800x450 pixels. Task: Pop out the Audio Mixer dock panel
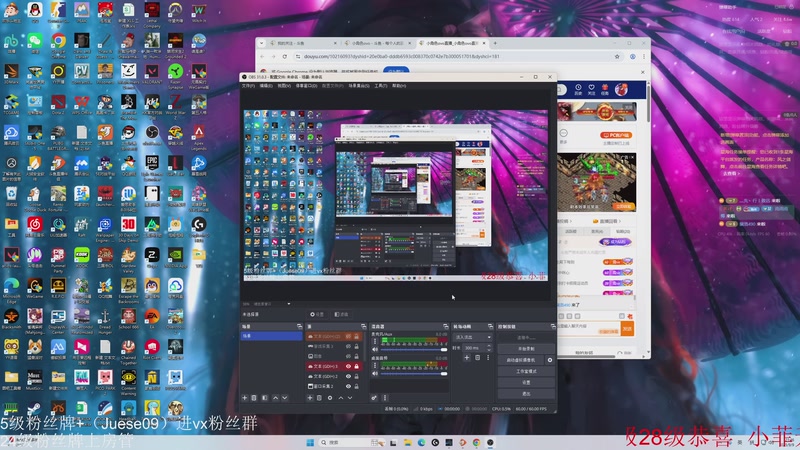click(445, 327)
